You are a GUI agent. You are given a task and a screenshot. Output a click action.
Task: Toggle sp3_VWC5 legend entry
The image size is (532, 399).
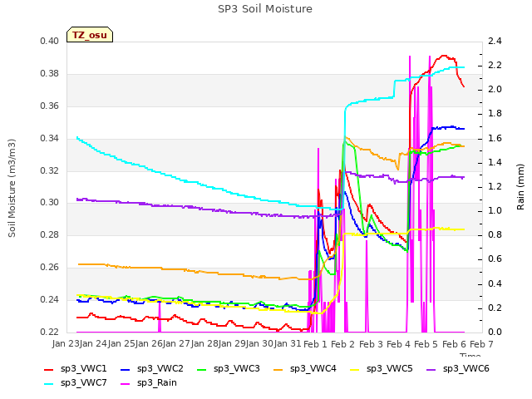pos(382,369)
